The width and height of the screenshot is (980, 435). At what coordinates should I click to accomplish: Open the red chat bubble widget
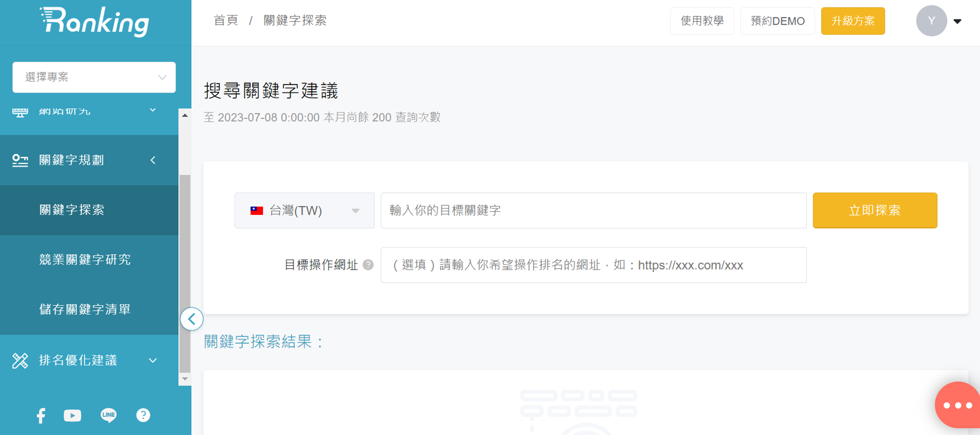(957, 405)
